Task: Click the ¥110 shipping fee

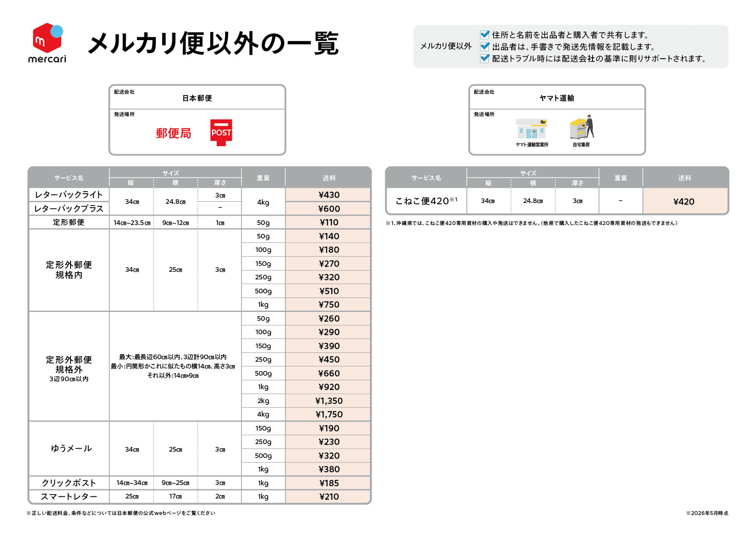Action: coord(329,222)
